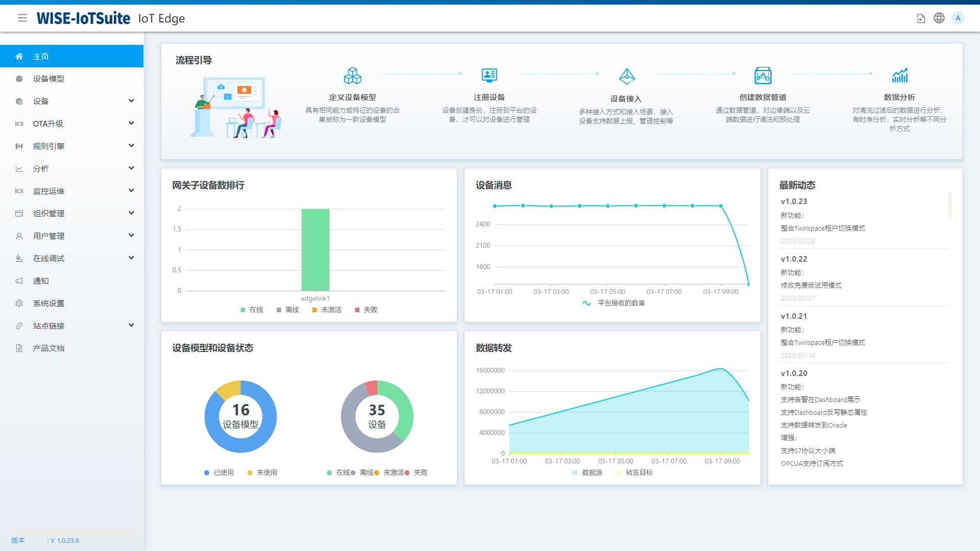Toggle 数据源 legend in data forwarding chart

coord(587,472)
